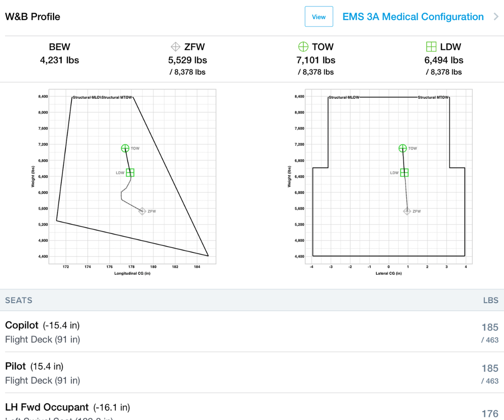Edit Pilot seat weight 185
Screen dimensions: 504x420
(x=490, y=368)
